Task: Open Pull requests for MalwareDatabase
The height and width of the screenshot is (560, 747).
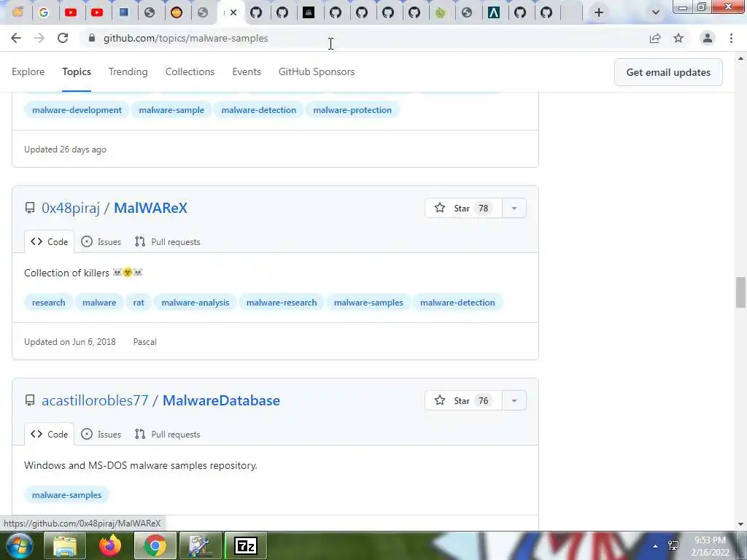Action: point(167,435)
